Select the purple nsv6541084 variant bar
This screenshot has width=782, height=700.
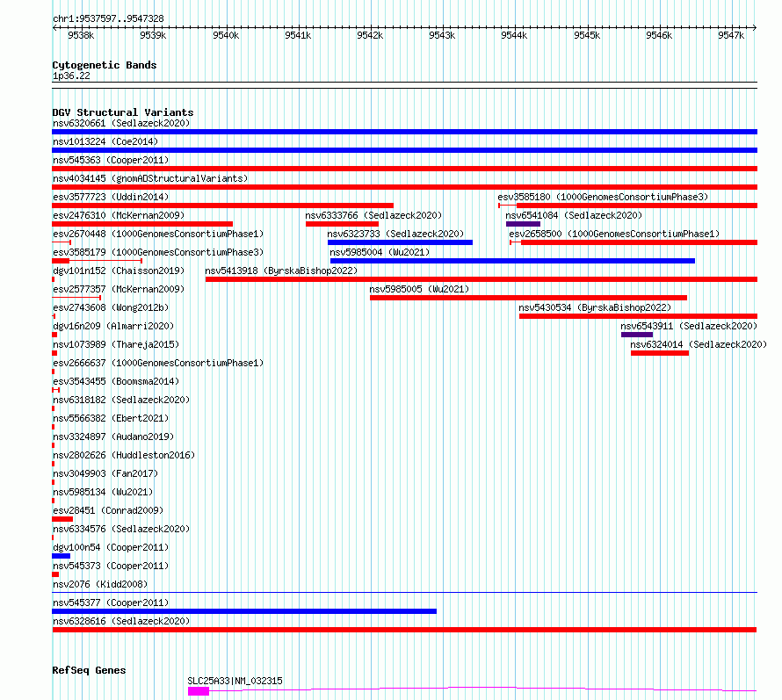[x=523, y=224]
